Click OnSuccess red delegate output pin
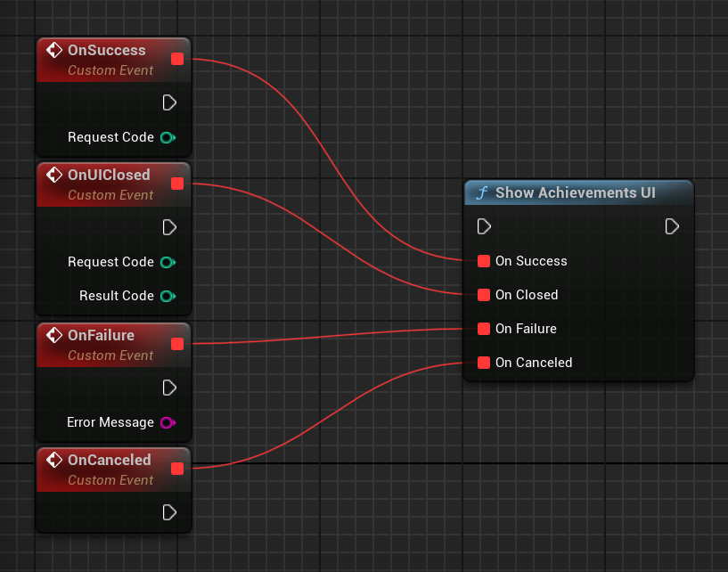 (x=177, y=59)
